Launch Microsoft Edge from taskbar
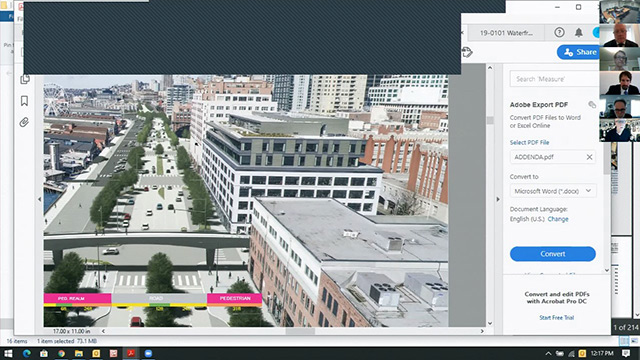This screenshot has height=360, width=640. (x=27, y=353)
